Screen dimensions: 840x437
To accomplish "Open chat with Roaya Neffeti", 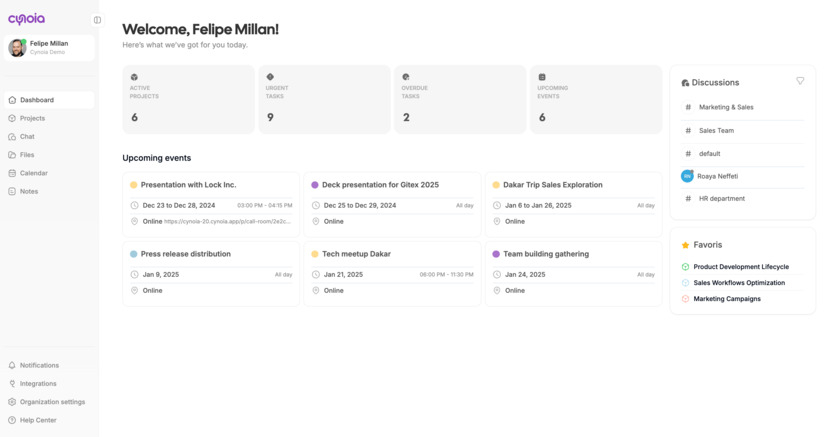I will (717, 176).
